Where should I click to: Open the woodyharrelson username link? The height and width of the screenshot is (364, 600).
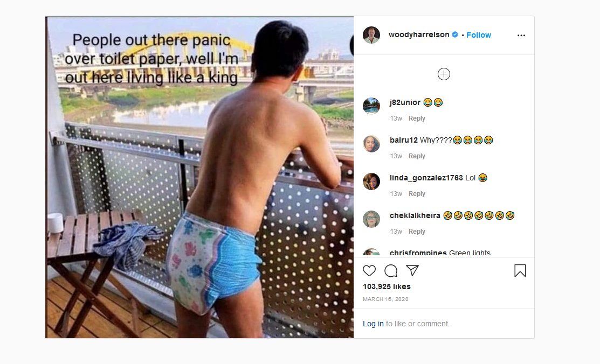point(419,35)
